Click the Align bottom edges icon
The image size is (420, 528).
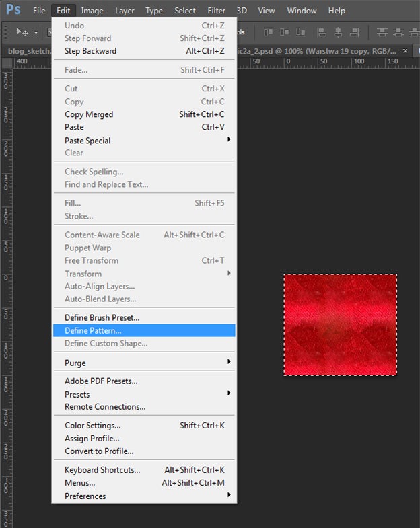[x=300, y=32]
